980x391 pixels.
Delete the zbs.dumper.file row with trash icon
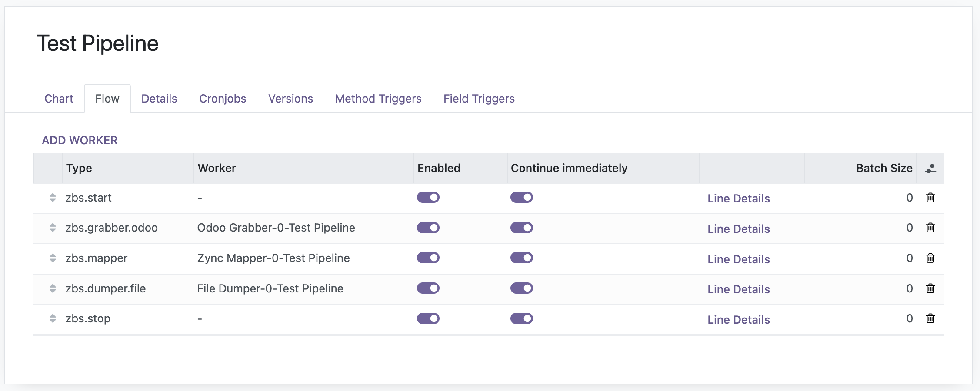(x=930, y=288)
